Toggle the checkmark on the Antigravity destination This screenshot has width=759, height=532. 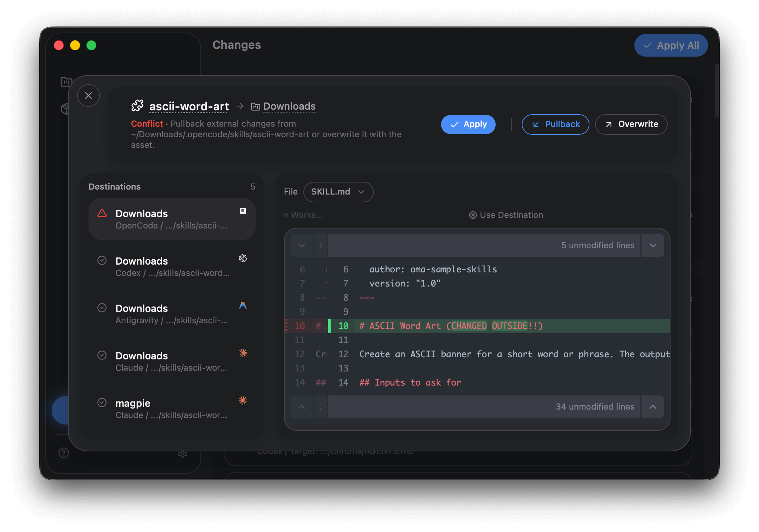[102, 308]
